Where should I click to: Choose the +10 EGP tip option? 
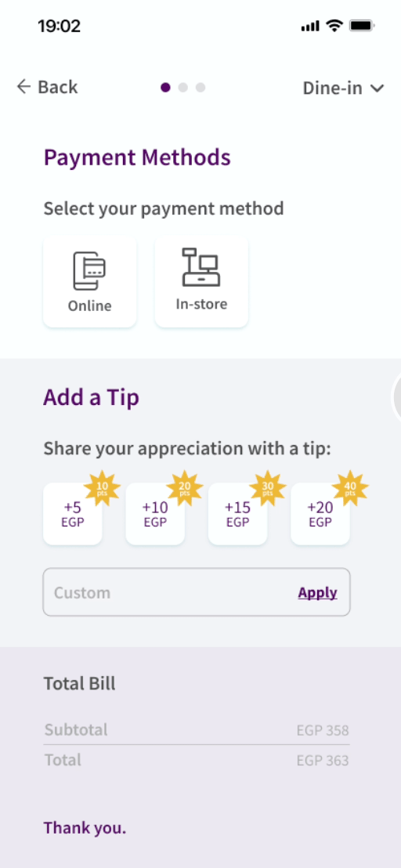tap(155, 514)
